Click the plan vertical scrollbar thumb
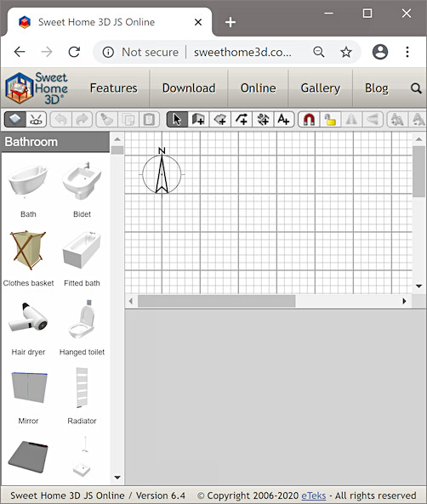 419,172
